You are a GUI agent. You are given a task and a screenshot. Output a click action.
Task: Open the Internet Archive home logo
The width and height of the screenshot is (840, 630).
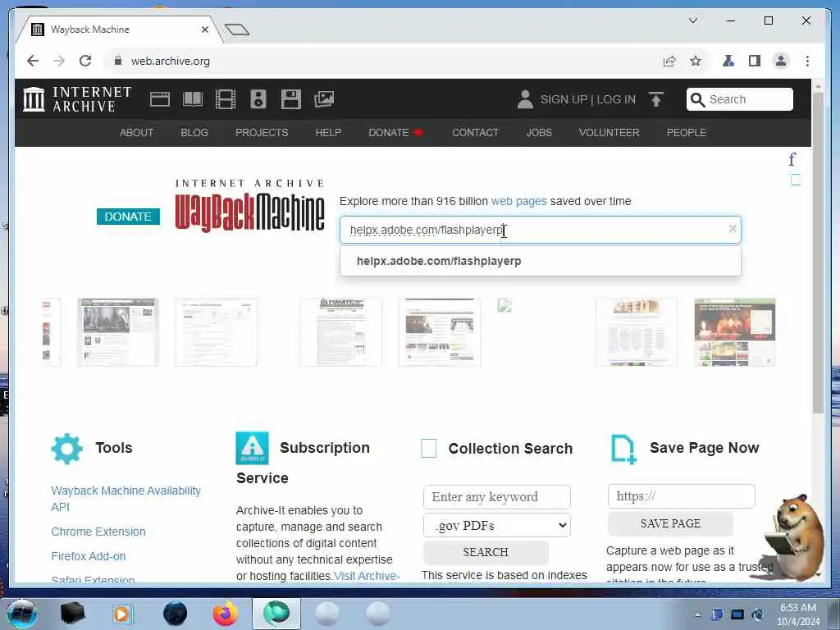tap(77, 99)
